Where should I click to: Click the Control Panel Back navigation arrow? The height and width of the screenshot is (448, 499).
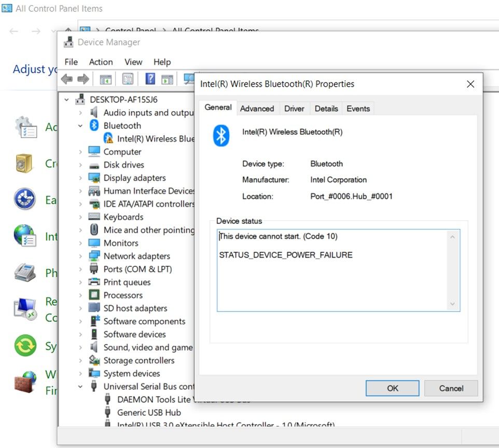[13, 31]
